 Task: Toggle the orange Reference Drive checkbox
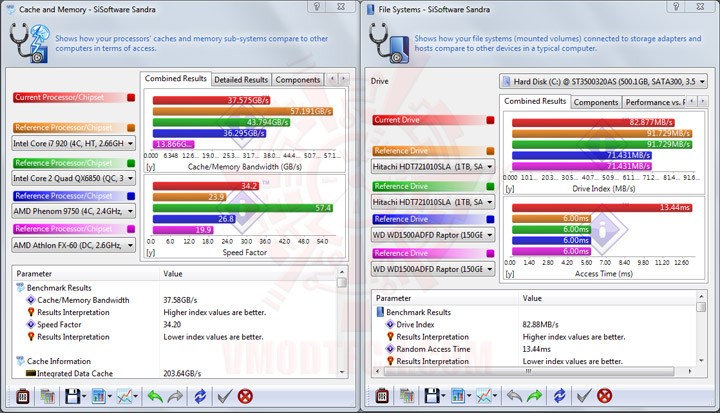pos(490,151)
